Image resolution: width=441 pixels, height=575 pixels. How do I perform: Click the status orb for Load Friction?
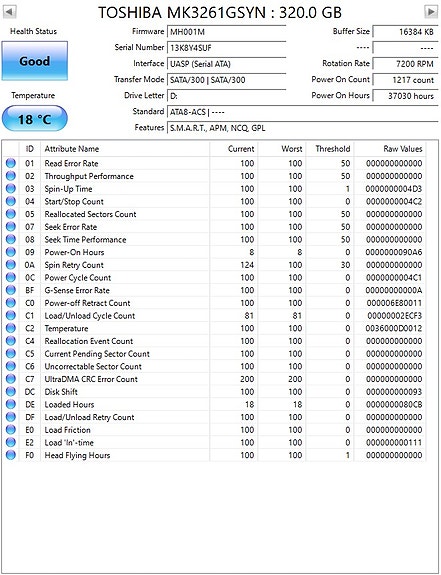click(x=11, y=430)
